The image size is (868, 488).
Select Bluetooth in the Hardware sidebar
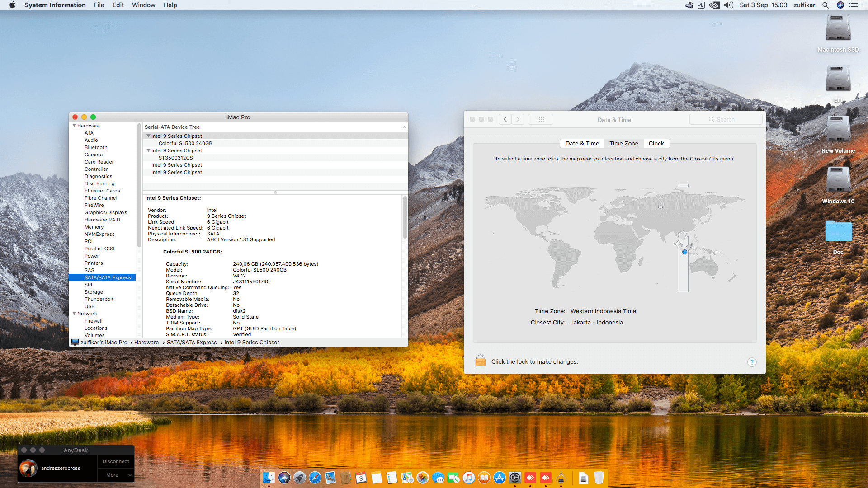click(96, 147)
